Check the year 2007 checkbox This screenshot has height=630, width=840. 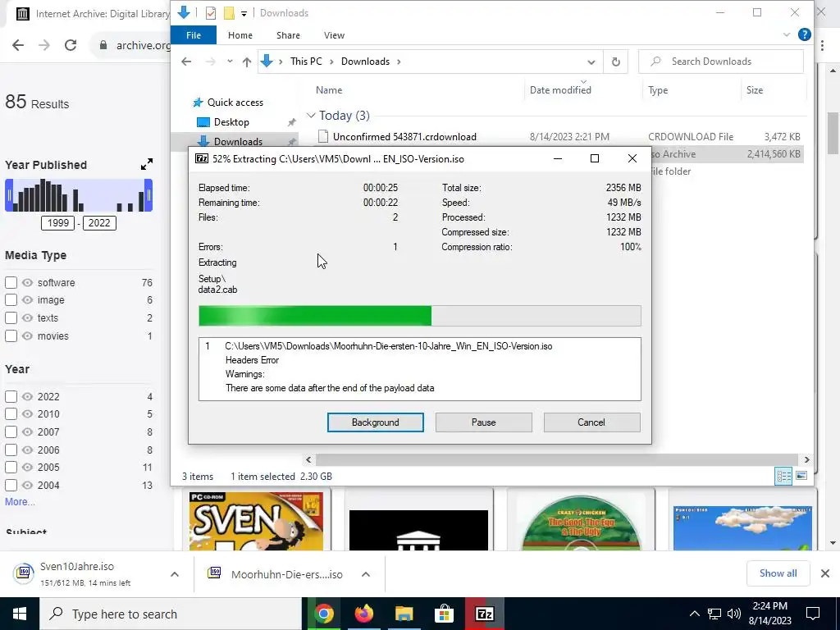pyautogui.click(x=11, y=431)
